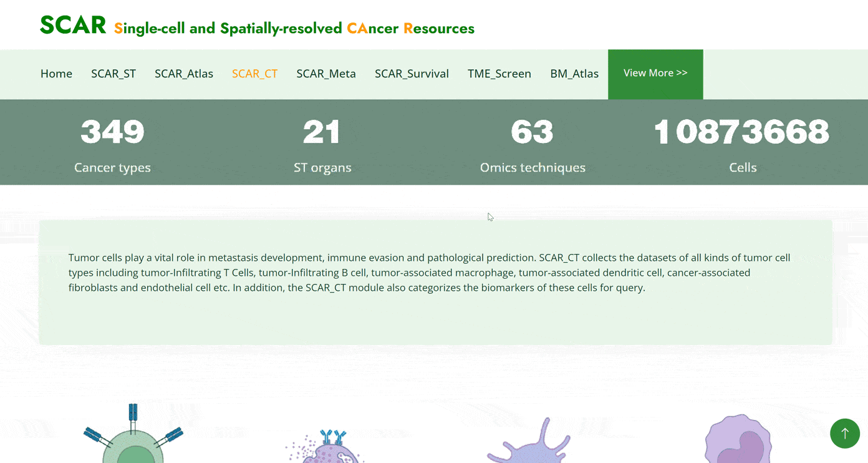Screen dimensions: 868x463
Task: Select the SCAR_CT navigation tab
Action: 254,74
